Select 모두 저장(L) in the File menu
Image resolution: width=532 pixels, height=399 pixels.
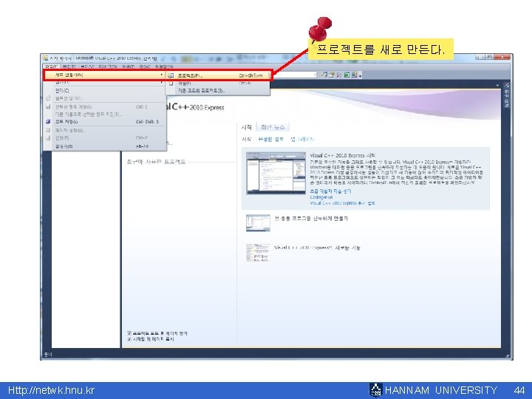[104, 121]
